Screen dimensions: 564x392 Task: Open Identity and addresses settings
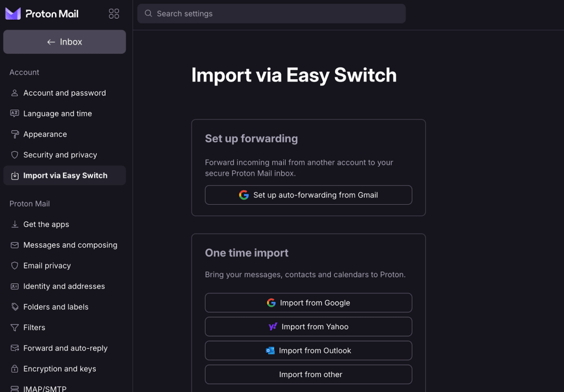tap(65, 287)
